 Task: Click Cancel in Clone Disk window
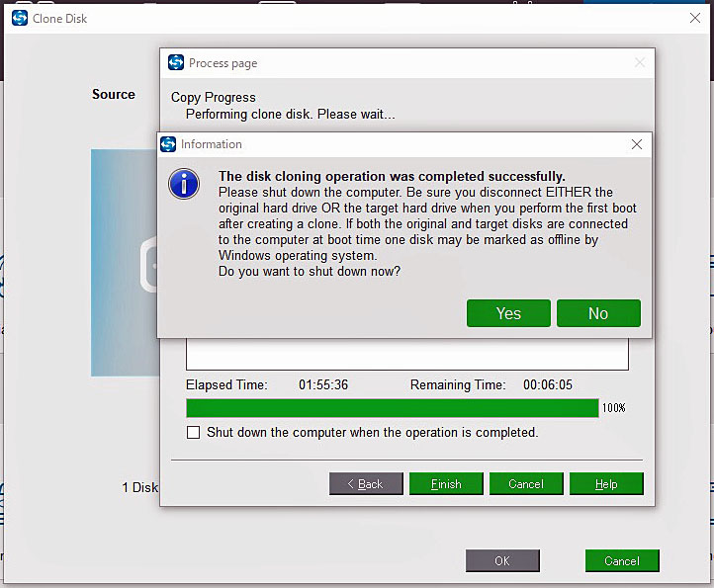622,560
